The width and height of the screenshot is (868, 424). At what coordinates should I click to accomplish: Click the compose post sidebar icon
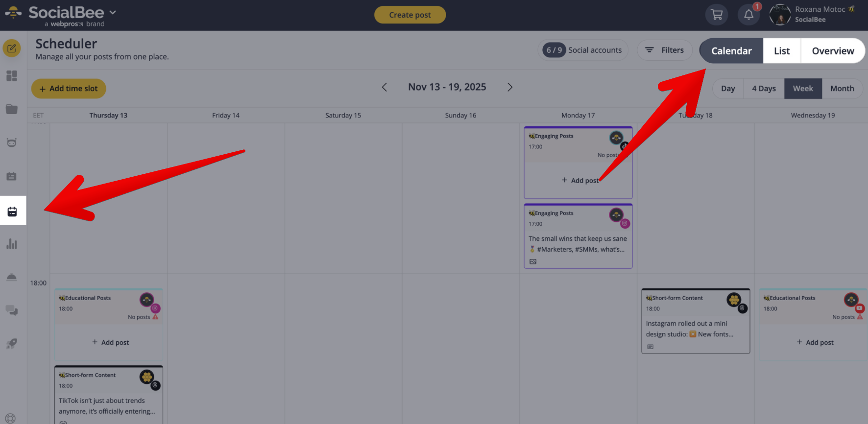point(12,48)
